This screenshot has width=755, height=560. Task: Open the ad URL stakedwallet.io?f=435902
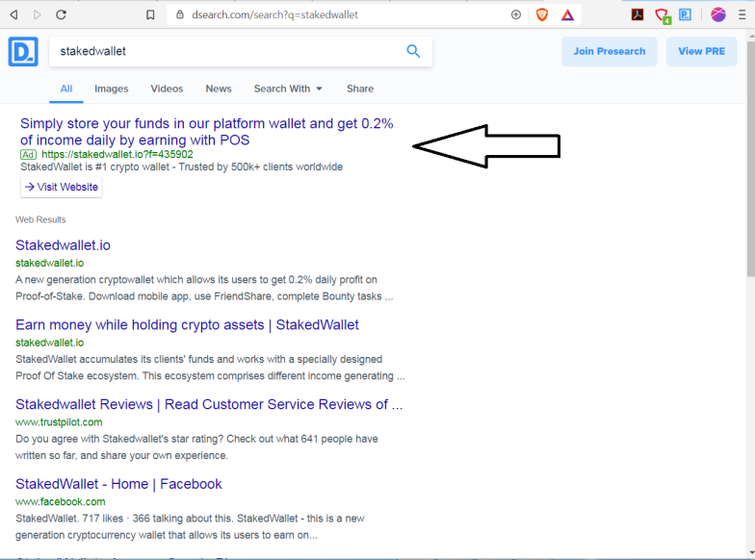click(x=117, y=154)
